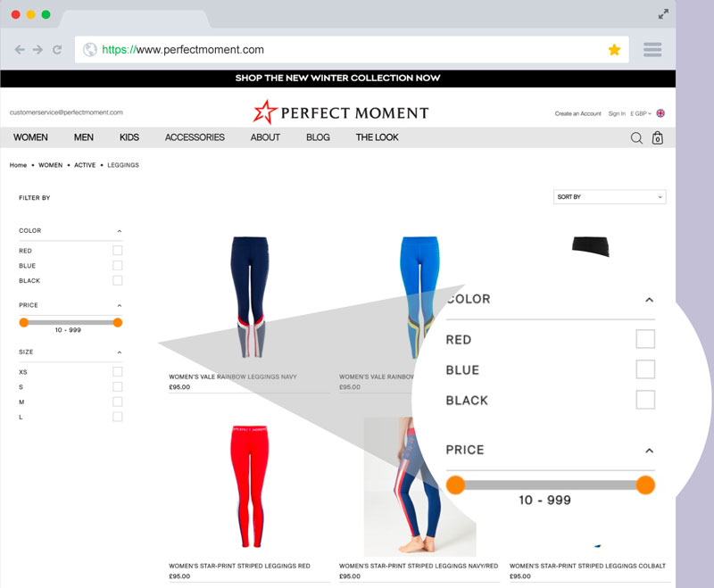Screen dimensions: 714x588
Task: Click the customer service email link
Action: 66,112
